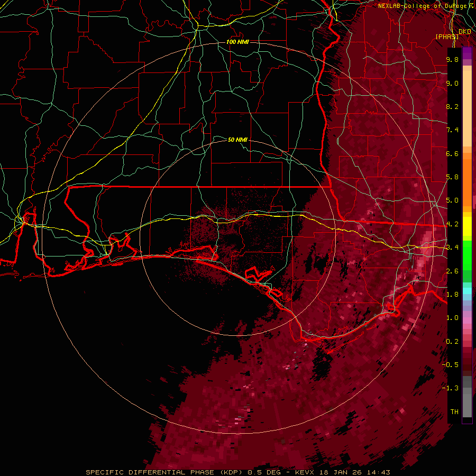Click the 8.2 value on the color scale
The height and width of the screenshot is (476, 476).
(452, 106)
